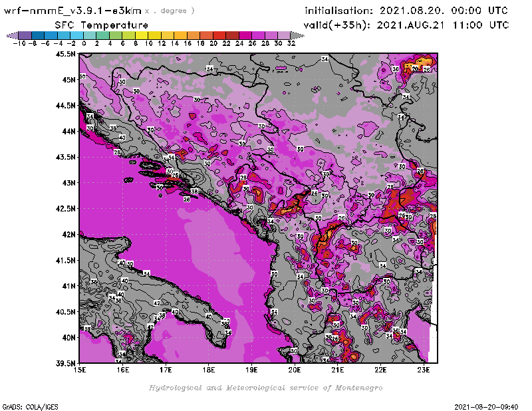Click the valid(+35h) 2021.AUG.21 11:00 UTC line
Screen dimensions: 532x411
point(406,25)
